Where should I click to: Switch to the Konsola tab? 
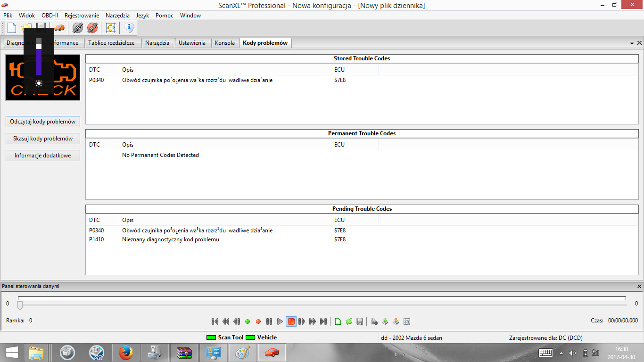click(224, 43)
